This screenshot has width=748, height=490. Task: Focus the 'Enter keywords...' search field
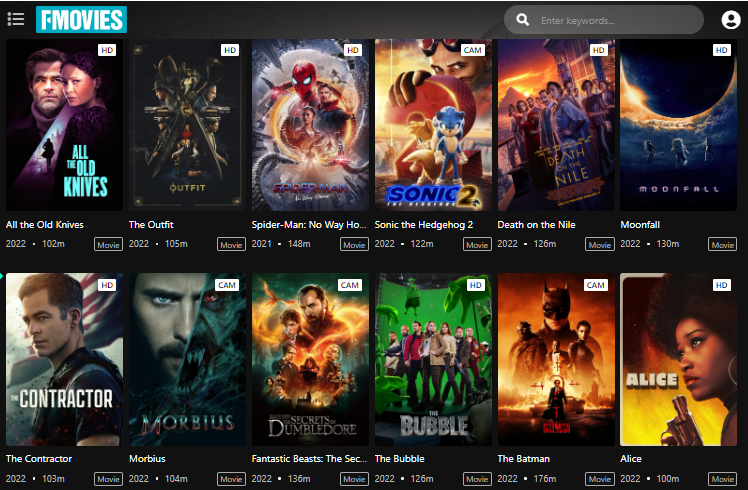tap(603, 20)
